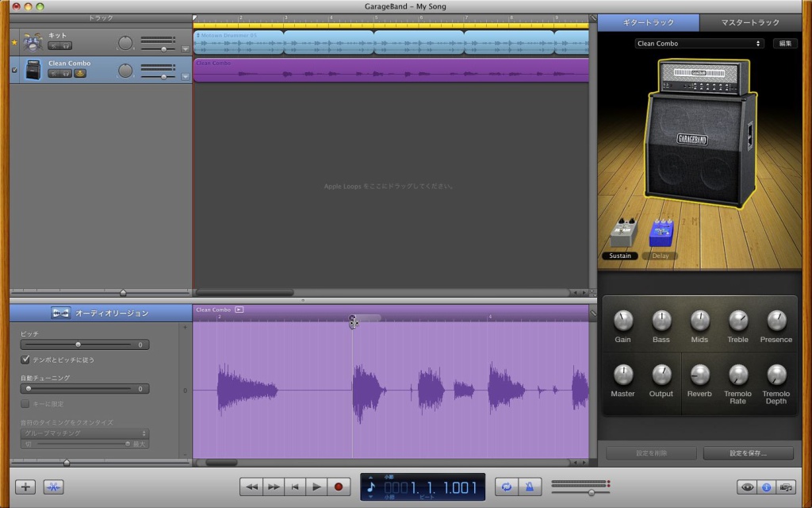Toggle the track editor scissors button

point(53,487)
